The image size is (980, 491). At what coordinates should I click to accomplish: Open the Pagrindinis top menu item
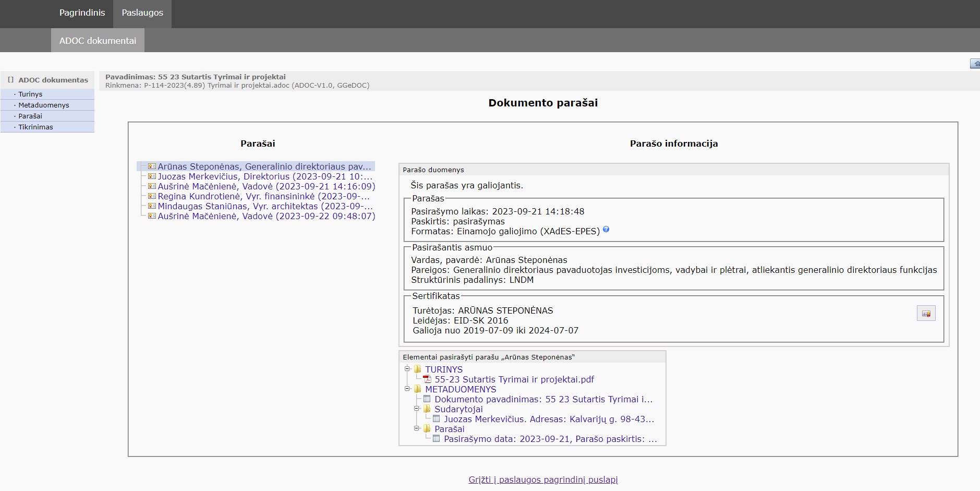point(82,13)
